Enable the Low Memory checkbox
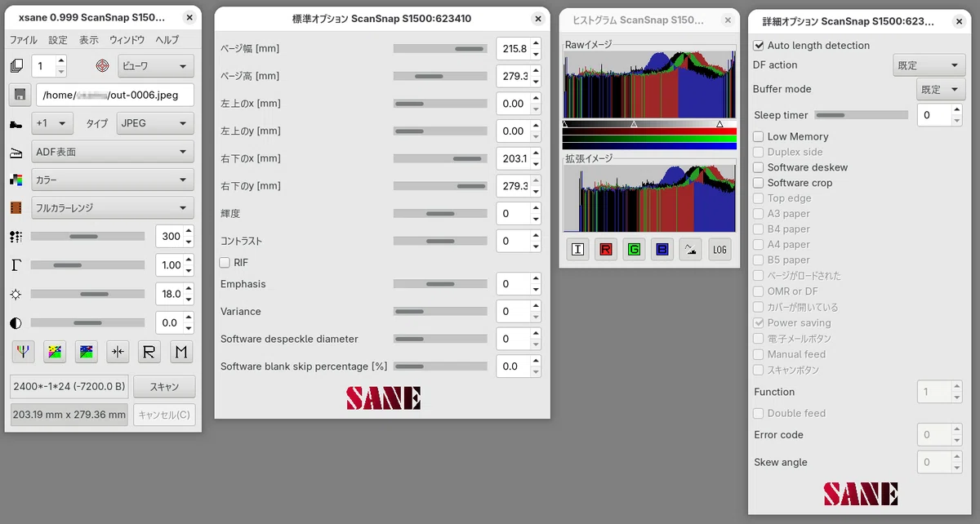This screenshot has height=524, width=980. (759, 136)
